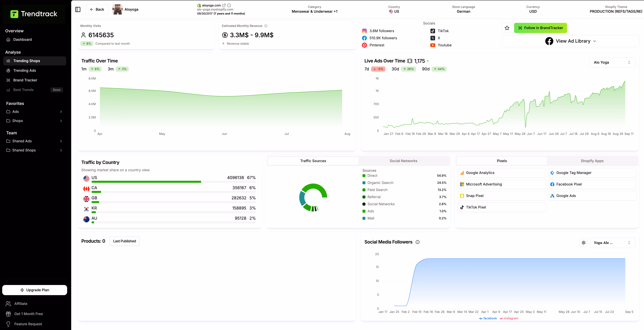The height and width of the screenshot is (330, 644).
Task: Toggle instagram series in followers chart legend
Action: pos(509,318)
